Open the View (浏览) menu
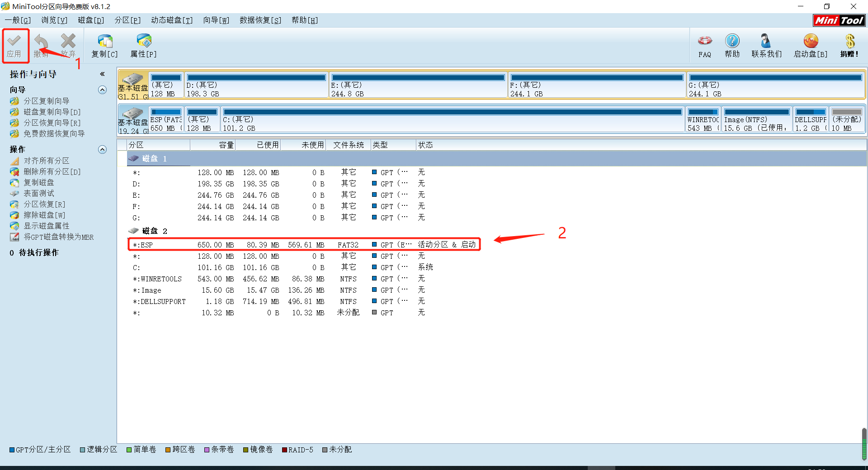The image size is (868, 470). [x=54, y=20]
